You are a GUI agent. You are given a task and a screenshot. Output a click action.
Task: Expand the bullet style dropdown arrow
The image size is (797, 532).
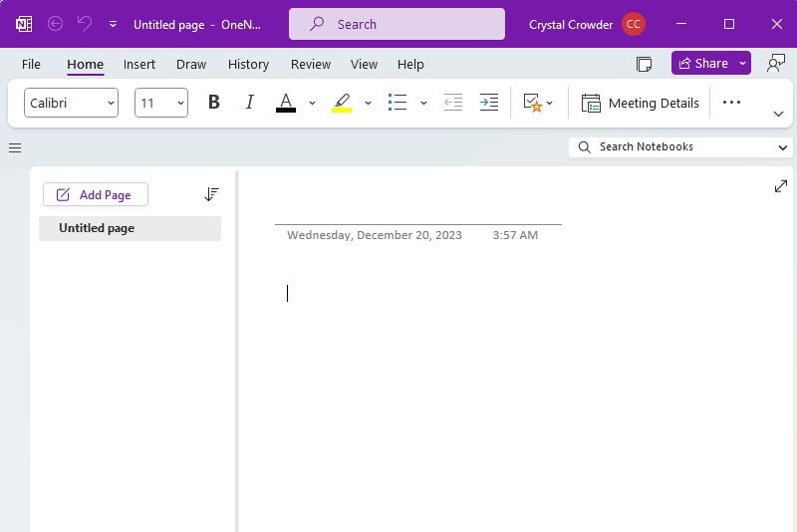tap(424, 103)
